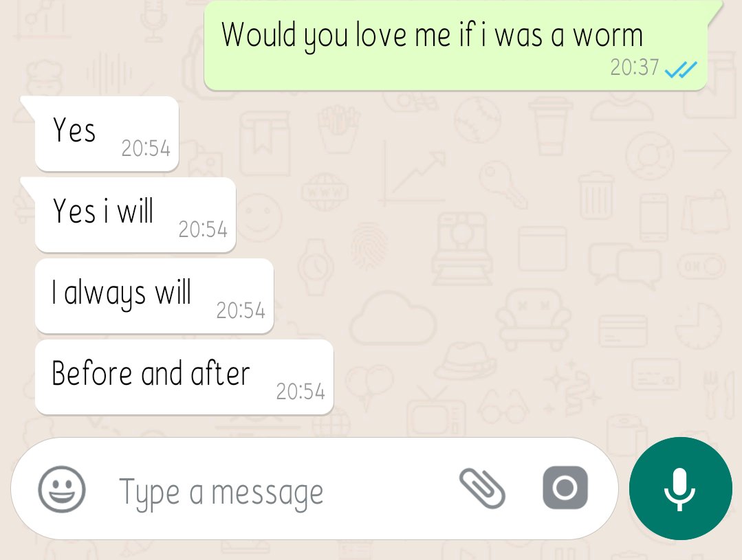Select the "Before and after" message text

pos(151,372)
